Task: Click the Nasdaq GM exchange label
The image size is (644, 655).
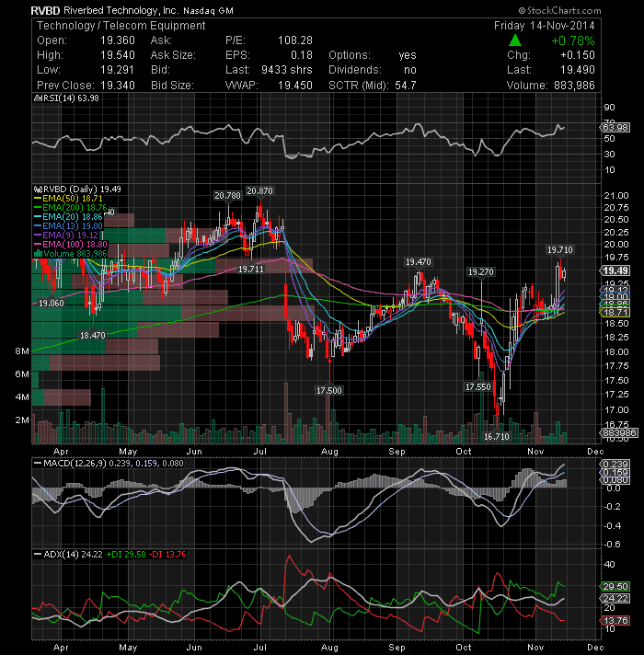Action: 208,11
